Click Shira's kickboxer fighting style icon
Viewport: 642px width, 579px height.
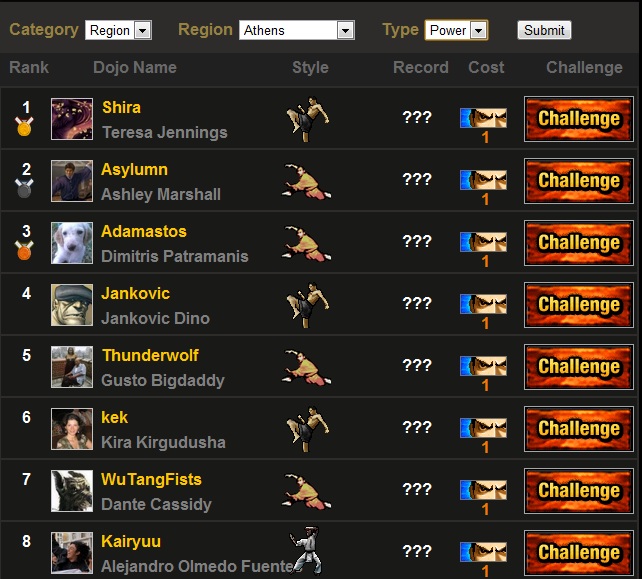pos(307,119)
